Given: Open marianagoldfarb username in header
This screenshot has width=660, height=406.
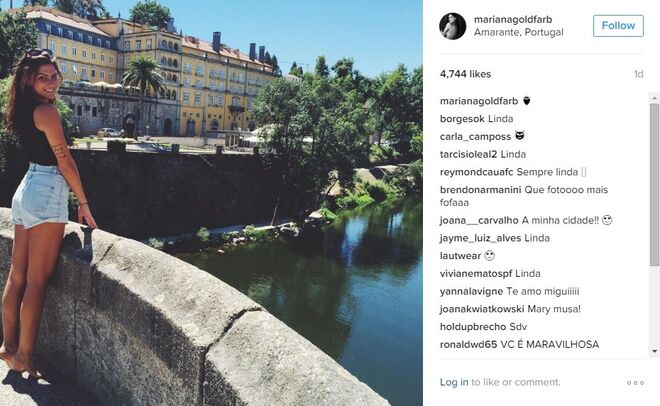Looking at the screenshot, I should [x=513, y=19].
